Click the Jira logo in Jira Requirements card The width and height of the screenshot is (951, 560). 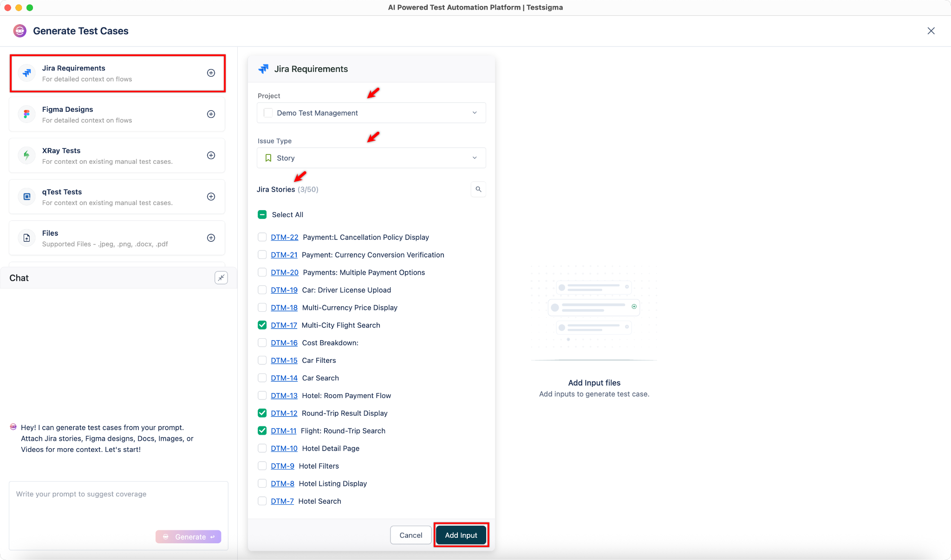tap(27, 73)
